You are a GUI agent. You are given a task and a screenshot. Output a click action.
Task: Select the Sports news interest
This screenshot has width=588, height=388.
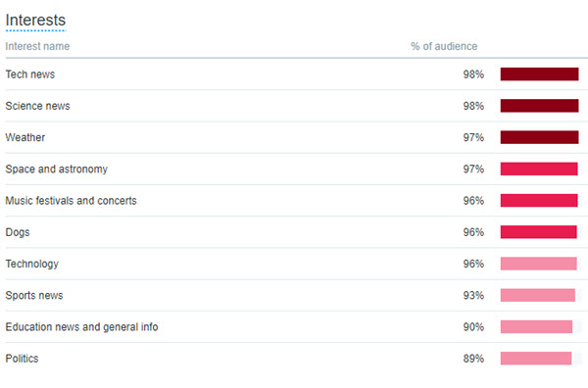point(34,295)
